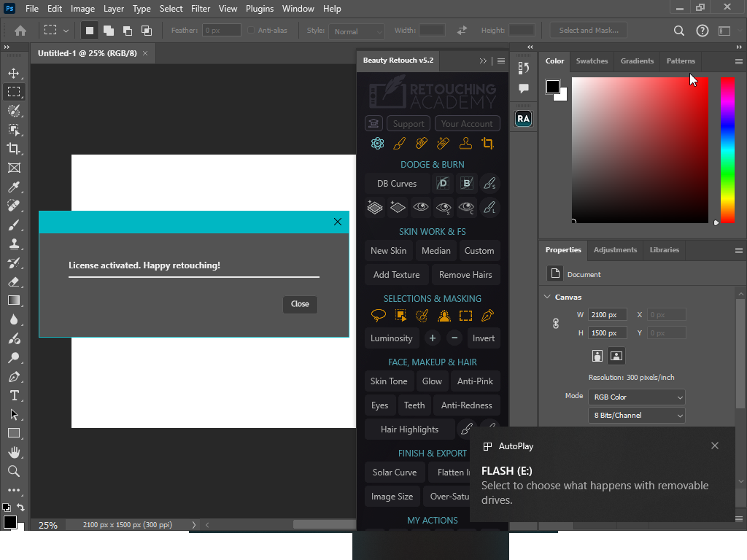The height and width of the screenshot is (560, 747).
Task: Select the Move tool
Action: click(x=14, y=73)
